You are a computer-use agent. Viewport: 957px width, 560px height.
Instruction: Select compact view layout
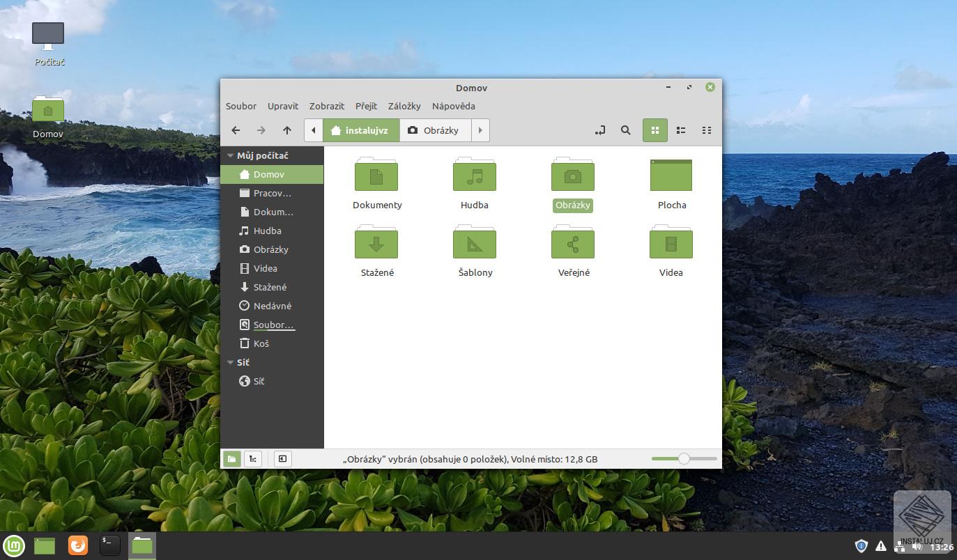click(706, 130)
